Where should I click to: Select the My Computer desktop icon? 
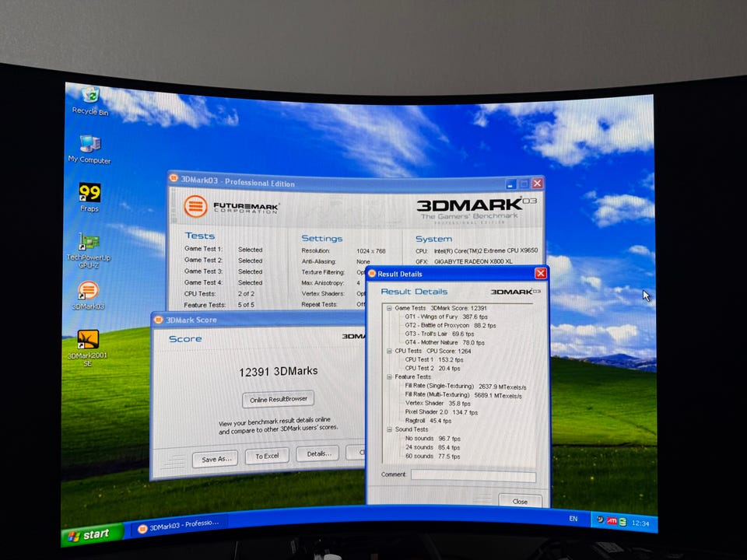point(89,149)
